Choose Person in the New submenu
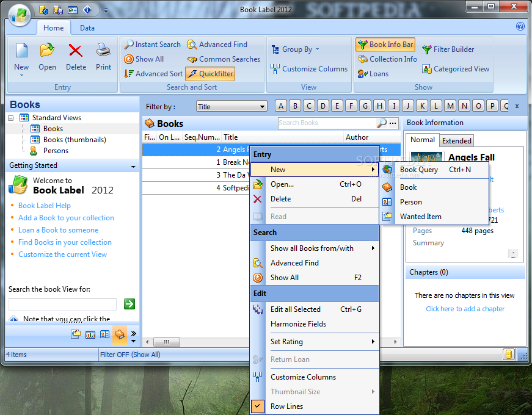The height and width of the screenshot is (415, 532). [434, 202]
